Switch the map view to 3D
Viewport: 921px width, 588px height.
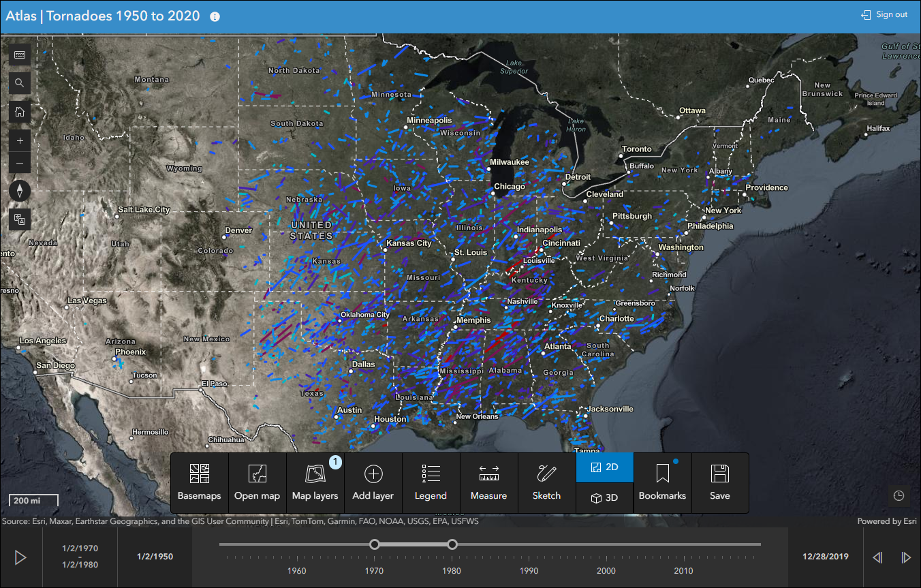pyautogui.click(x=605, y=498)
